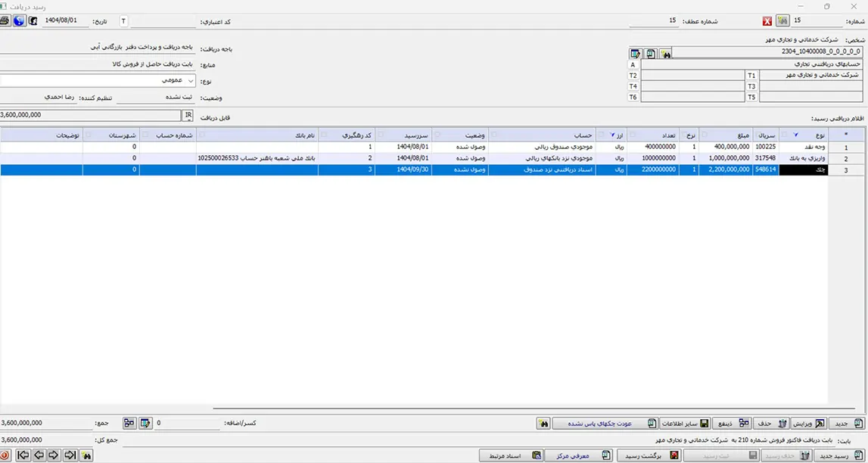Viewport: 868px width, 463px height.
Task: Open the filter arrow in ارز column header
Action: (611, 135)
